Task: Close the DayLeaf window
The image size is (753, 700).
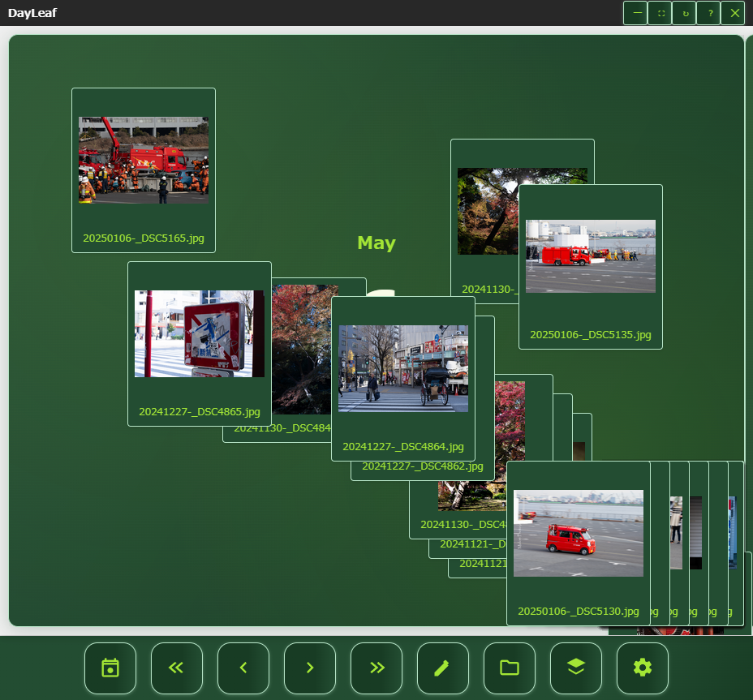Action: coord(734,13)
